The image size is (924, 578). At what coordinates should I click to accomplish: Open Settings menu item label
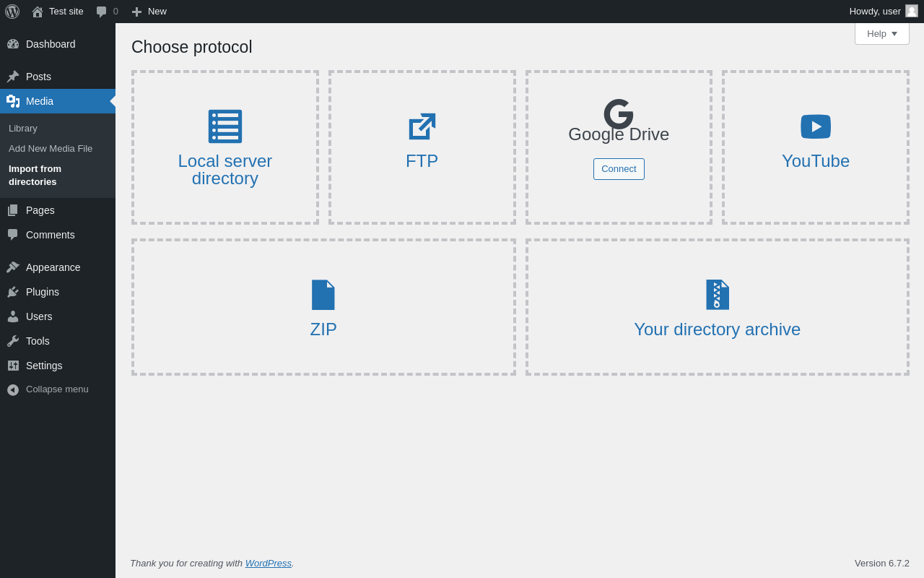click(x=44, y=366)
